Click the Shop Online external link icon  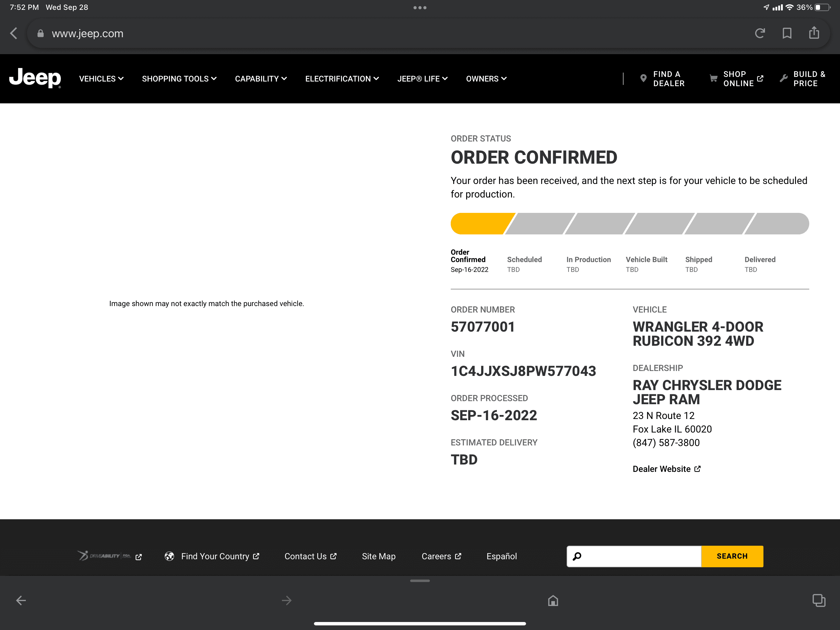pyautogui.click(x=760, y=78)
